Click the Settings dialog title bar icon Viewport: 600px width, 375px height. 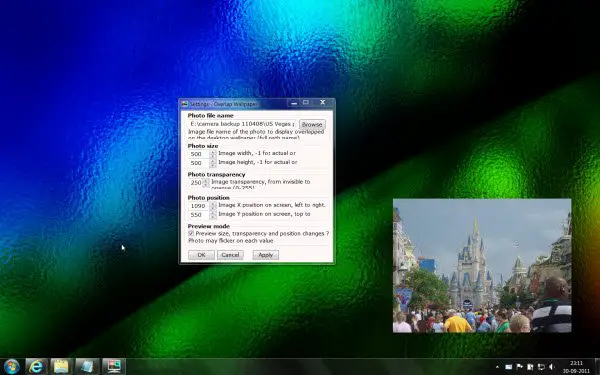pos(184,104)
